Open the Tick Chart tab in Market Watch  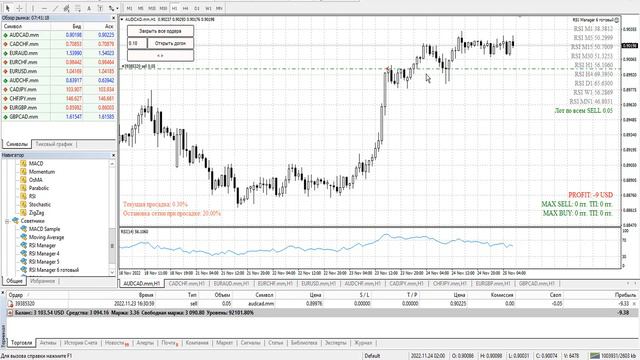pos(53,144)
